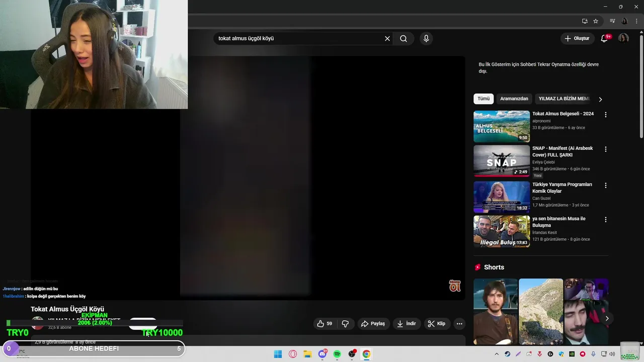Visit İrlandas Kesit channel link
644x362 pixels.
coord(544,233)
